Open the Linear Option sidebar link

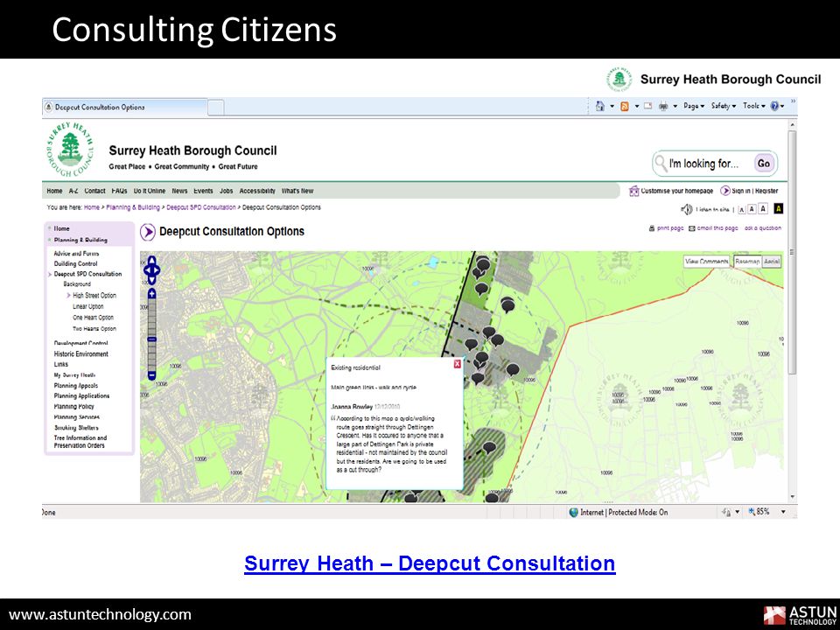point(87,306)
